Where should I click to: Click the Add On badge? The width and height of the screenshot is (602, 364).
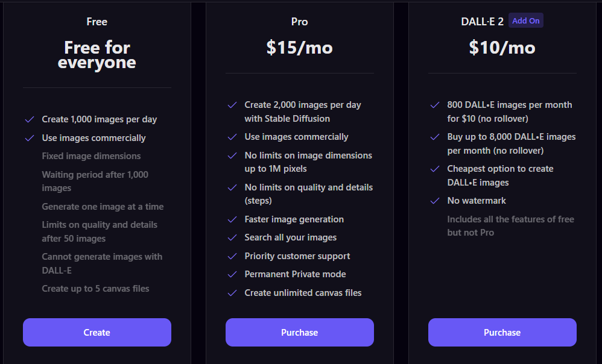525,20
